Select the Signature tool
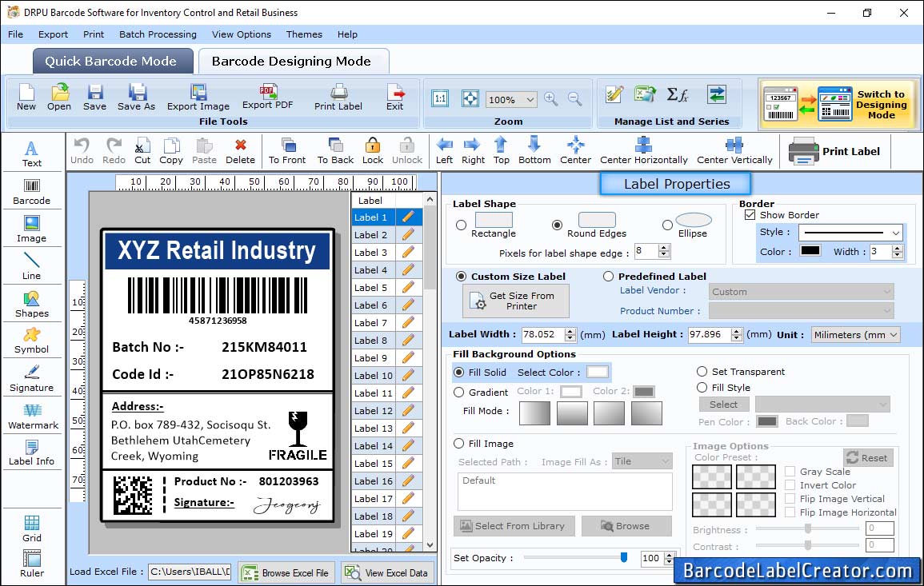Image resolution: width=924 pixels, height=586 pixels. click(32, 379)
